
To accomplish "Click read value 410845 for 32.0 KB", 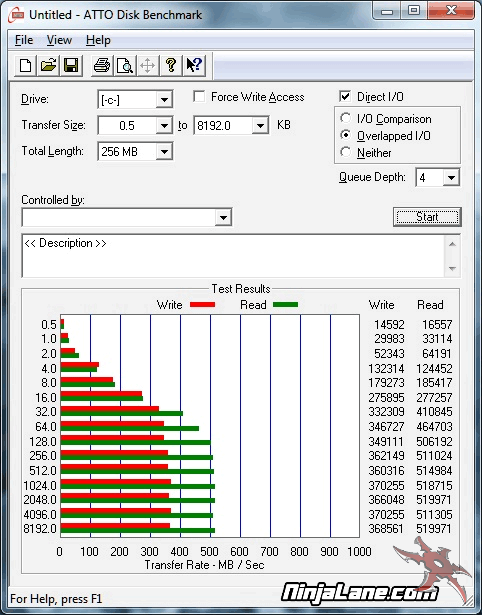I will click(434, 412).
